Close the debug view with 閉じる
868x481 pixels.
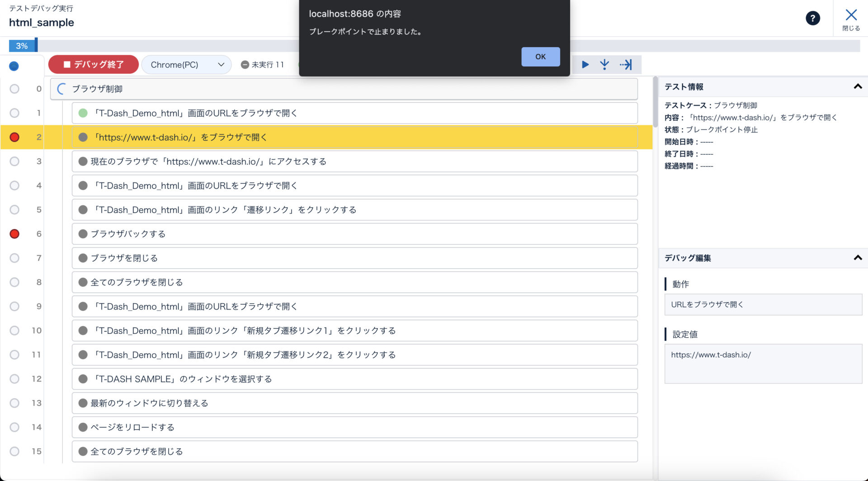click(x=851, y=19)
